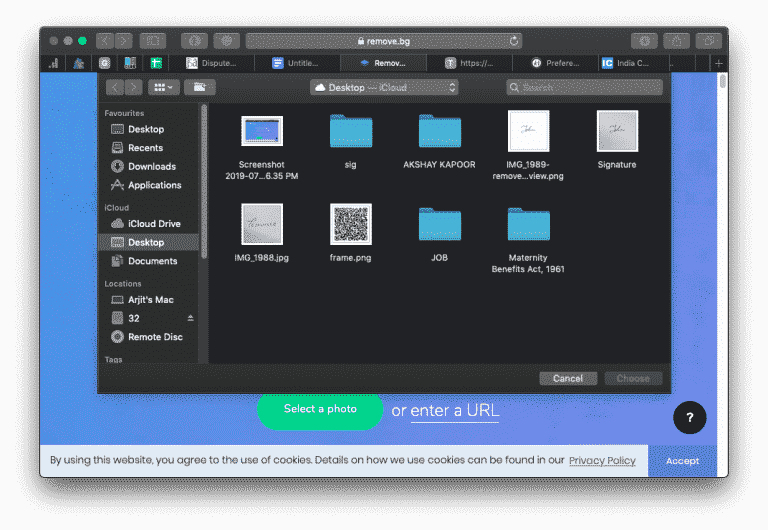Open the 32 volume location
This screenshot has height=530, width=768.
click(x=133, y=318)
